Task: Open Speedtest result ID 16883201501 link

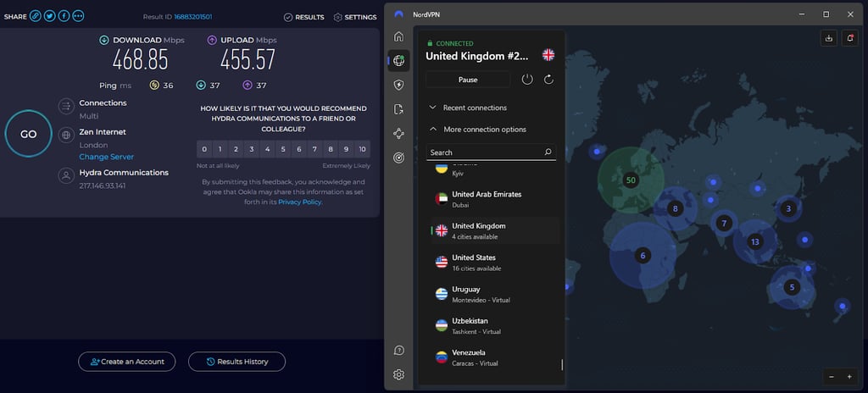Action: tap(193, 17)
